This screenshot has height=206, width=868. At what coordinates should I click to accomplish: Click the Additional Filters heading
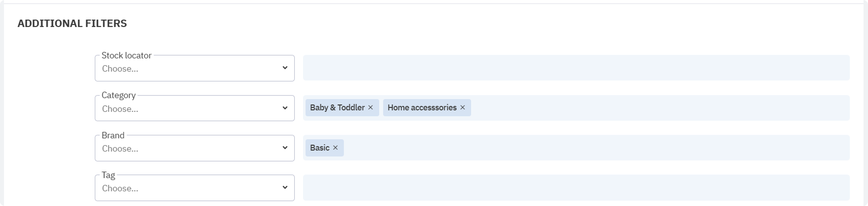pos(72,24)
